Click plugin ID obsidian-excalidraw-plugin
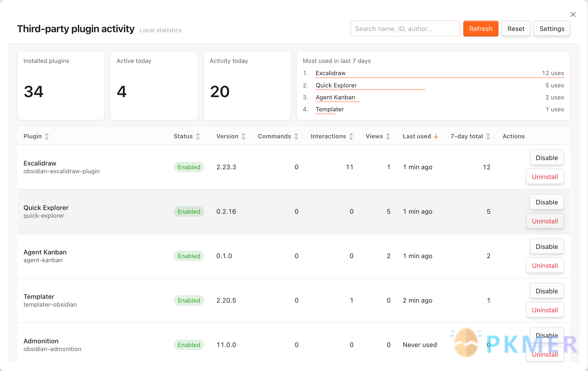The height and width of the screenshot is (371, 588). tap(62, 171)
